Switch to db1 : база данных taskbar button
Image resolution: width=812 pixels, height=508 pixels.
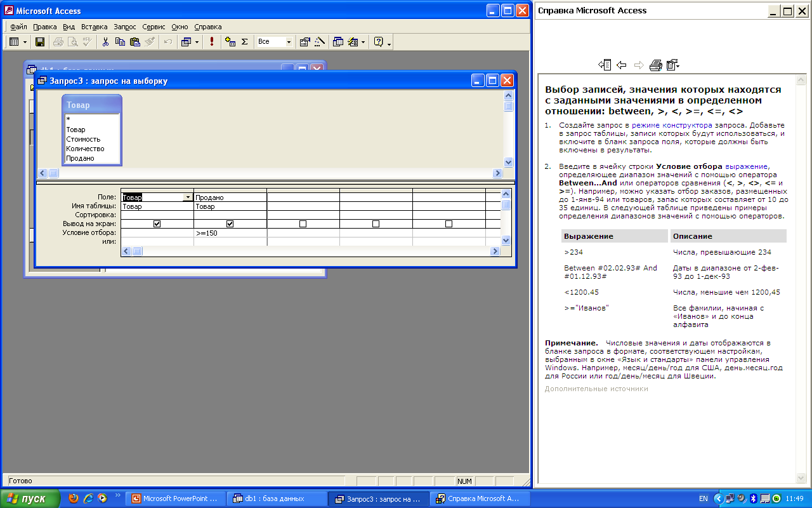[x=277, y=498]
